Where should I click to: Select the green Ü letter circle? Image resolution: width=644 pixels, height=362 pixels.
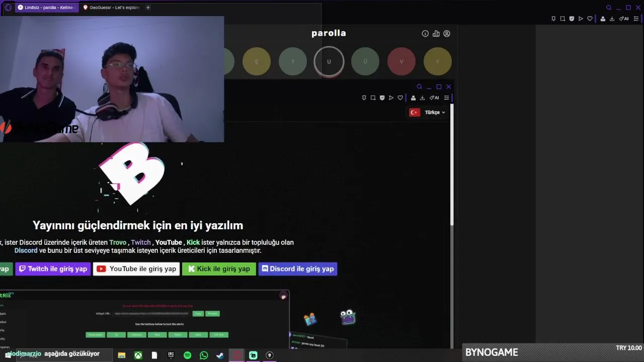tap(365, 61)
